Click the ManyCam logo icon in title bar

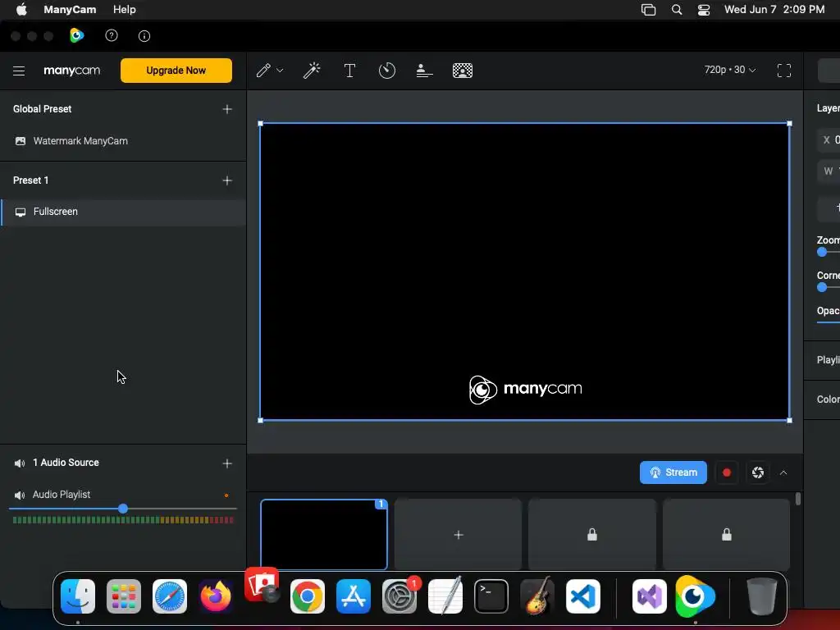point(77,35)
